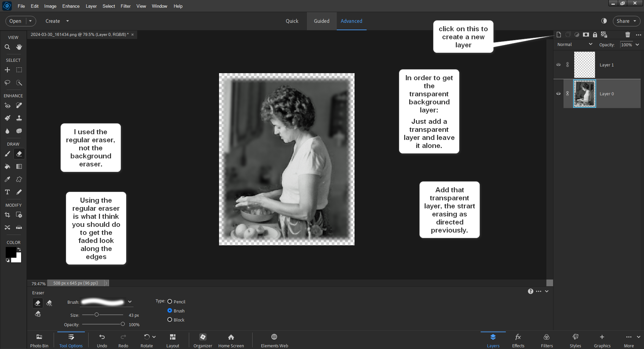Select the Brush tool in the Draw section
Image resolution: width=644 pixels, height=349 pixels.
click(7, 154)
